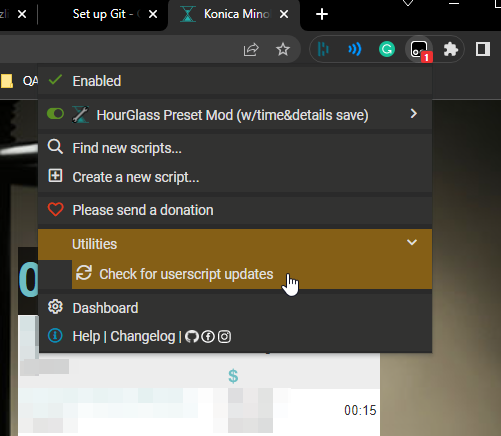
Task: Open the Changelog link
Action: point(143,336)
